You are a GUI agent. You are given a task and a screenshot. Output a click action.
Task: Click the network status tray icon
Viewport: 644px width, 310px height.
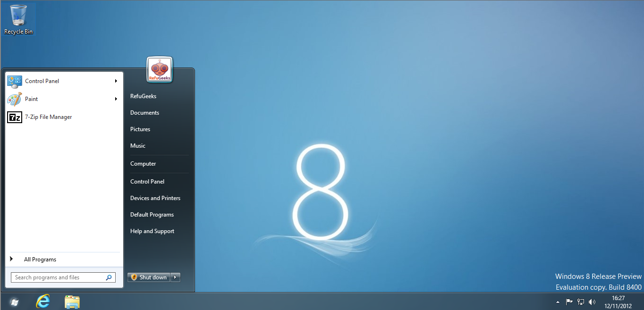(581, 302)
